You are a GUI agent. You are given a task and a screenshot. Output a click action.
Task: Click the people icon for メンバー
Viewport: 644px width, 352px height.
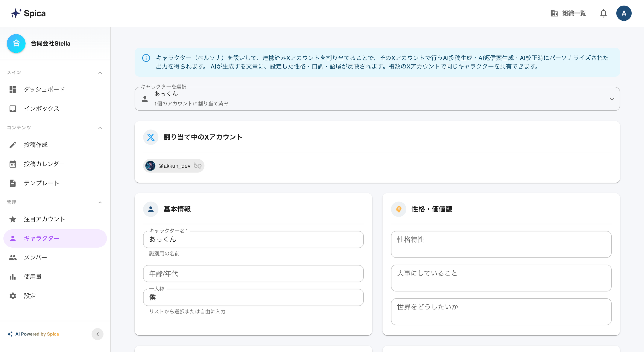13,258
